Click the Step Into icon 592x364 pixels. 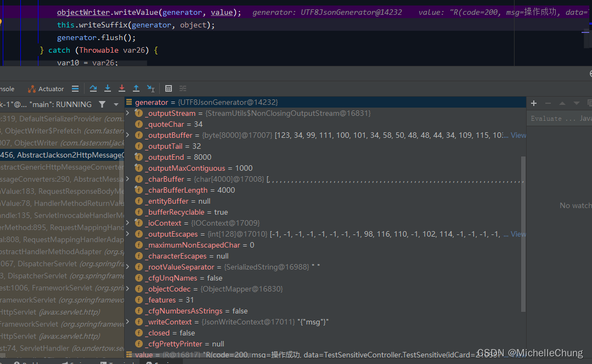(x=107, y=88)
